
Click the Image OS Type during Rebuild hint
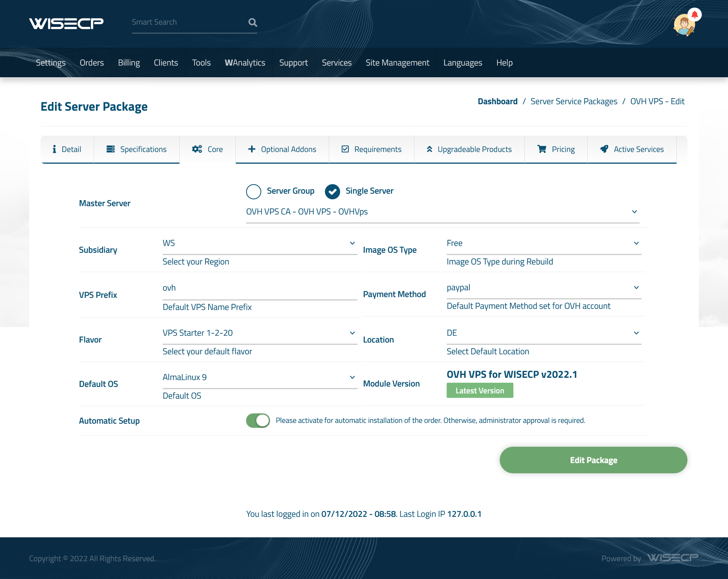click(500, 262)
